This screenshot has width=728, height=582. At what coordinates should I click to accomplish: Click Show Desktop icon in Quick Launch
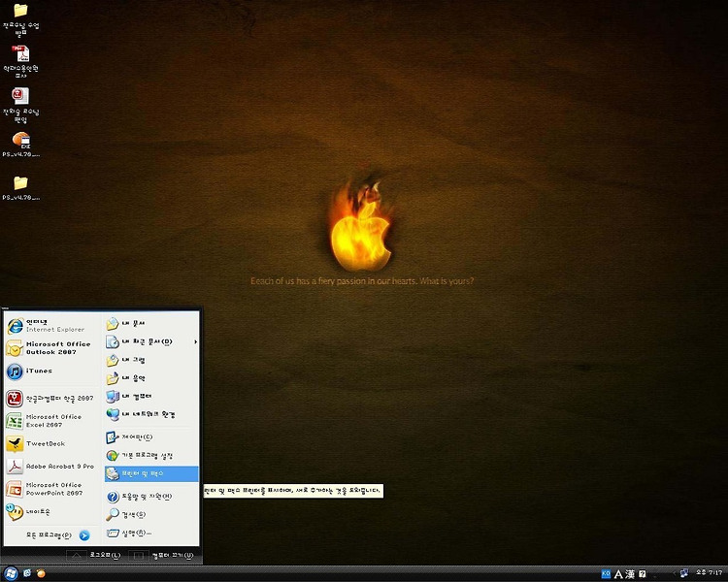(x=27, y=573)
